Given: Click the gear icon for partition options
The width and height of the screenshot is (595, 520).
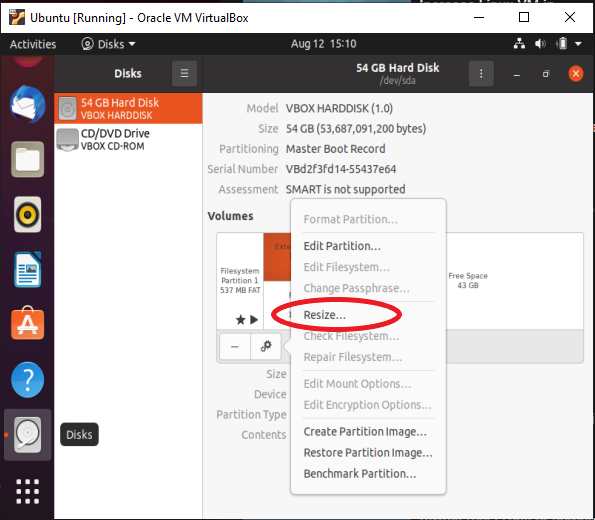Looking at the screenshot, I should (x=266, y=346).
